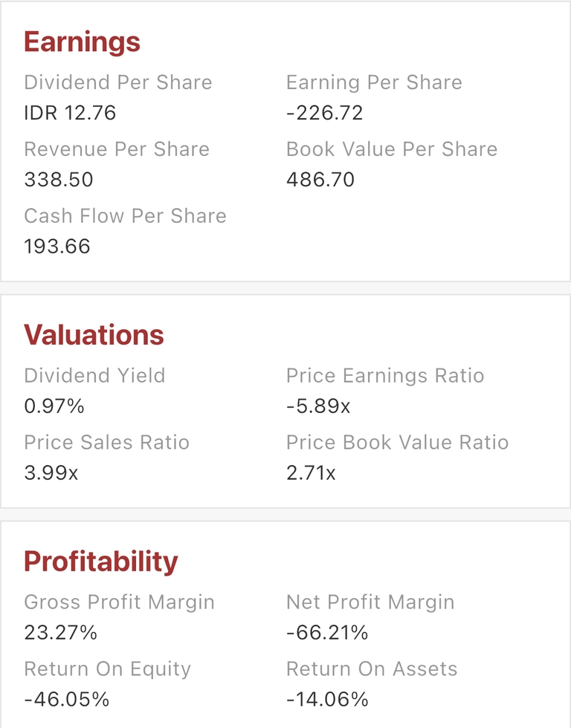Tap the Earning Per Share label

coord(374,82)
